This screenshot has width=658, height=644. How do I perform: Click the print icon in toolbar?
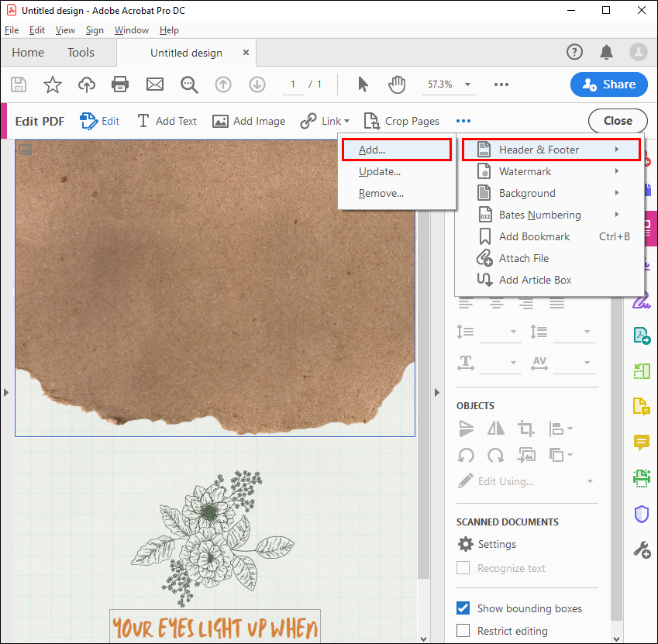point(120,84)
